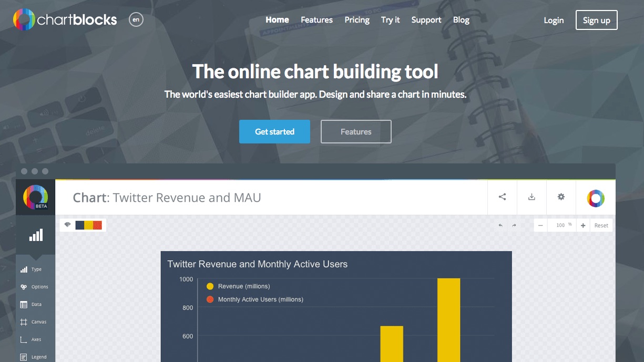Open the 'en' language selector
This screenshot has height=362, width=644.
[x=136, y=19]
